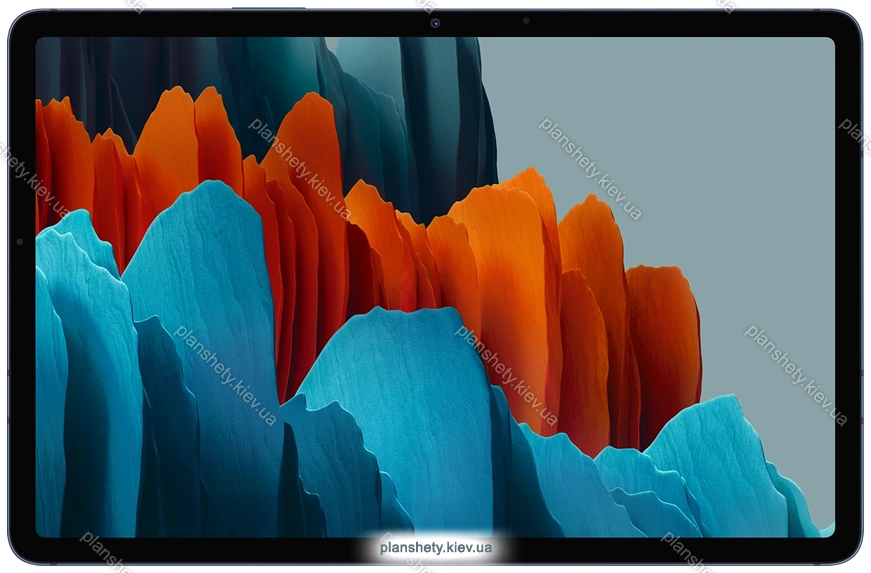Click the watermark over the lower-left blue shape
The height and width of the screenshot is (573, 871).
point(225,375)
